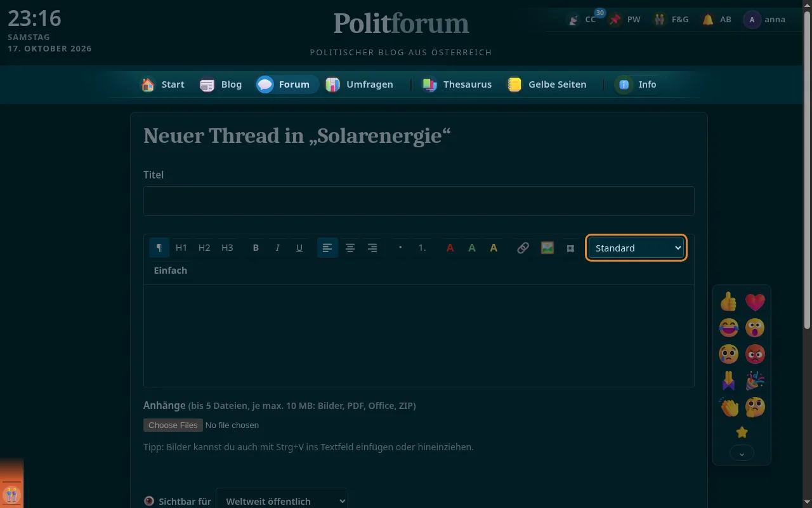
Task: Insert the party popper emoji
Action: (755, 380)
